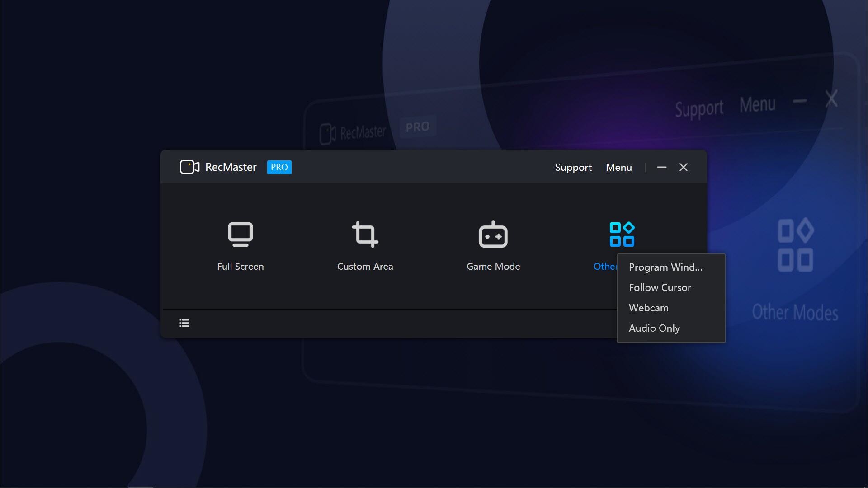Click the RecMaster camera logo

[x=189, y=167]
